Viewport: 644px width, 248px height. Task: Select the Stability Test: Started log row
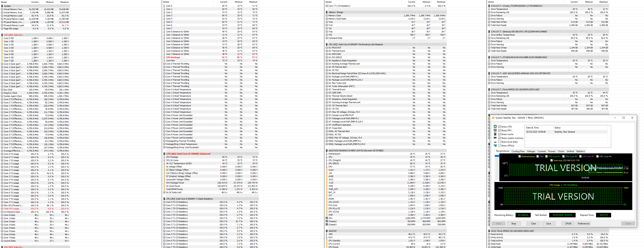click(565, 132)
